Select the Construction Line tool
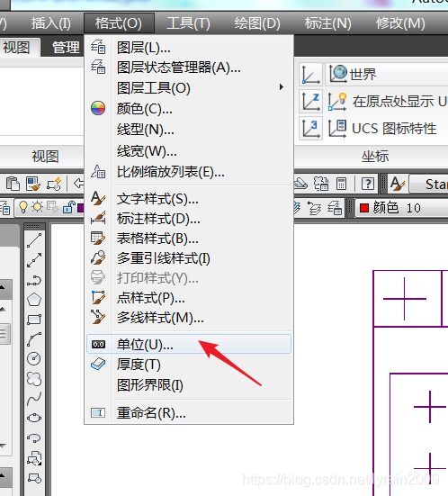This screenshot has width=448, height=496. coord(34,260)
